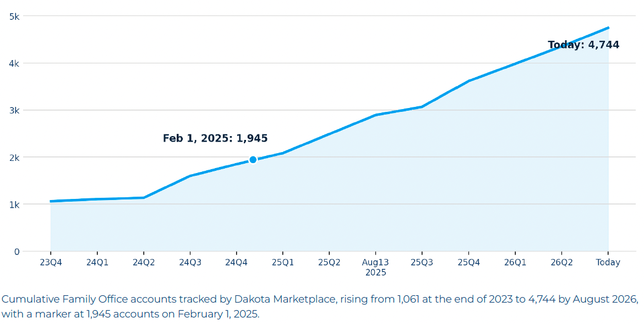Click the 'Today' x-axis label
The width and height of the screenshot is (644, 324).
608,262
